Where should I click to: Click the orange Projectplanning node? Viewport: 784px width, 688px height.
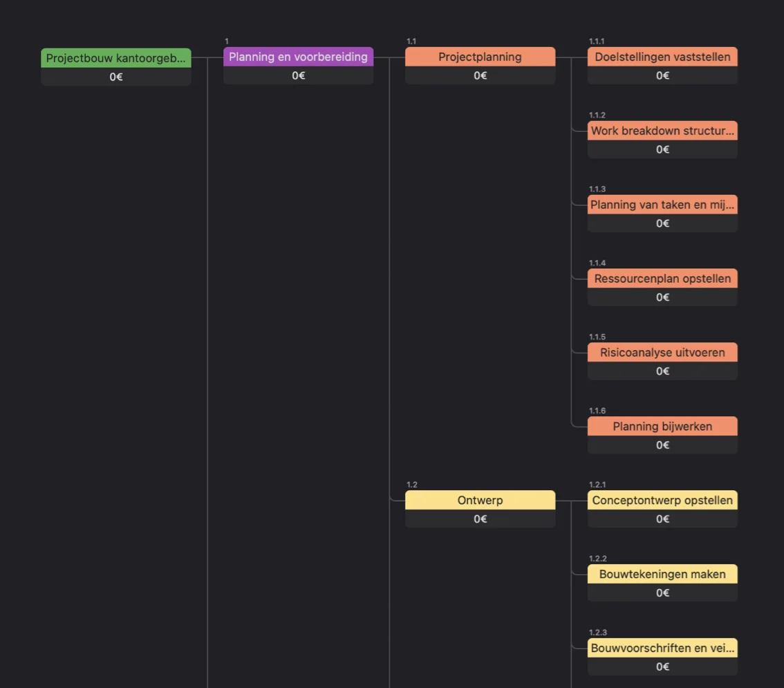pos(480,57)
